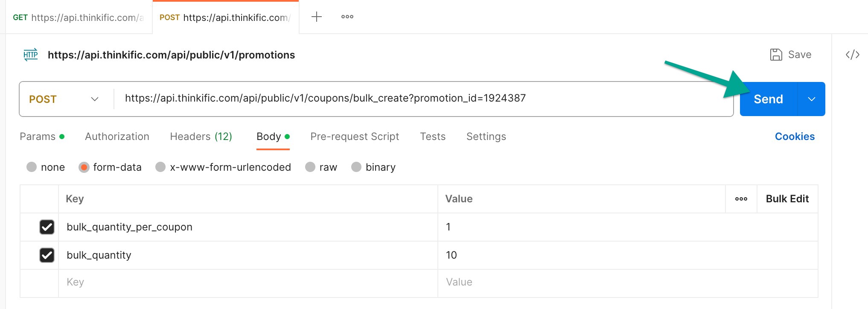Click the Save floppy disk icon
This screenshot has height=309, width=868.
coord(776,55)
